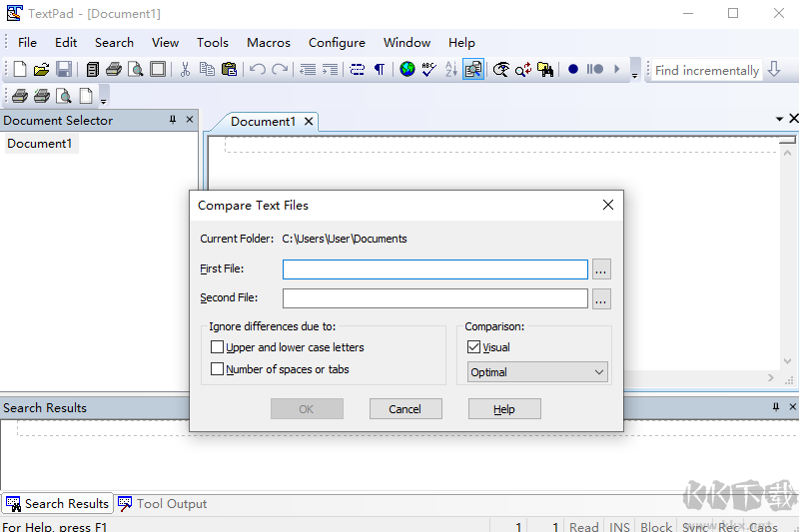Open the View menu
This screenshot has width=799, height=532.
(x=165, y=43)
